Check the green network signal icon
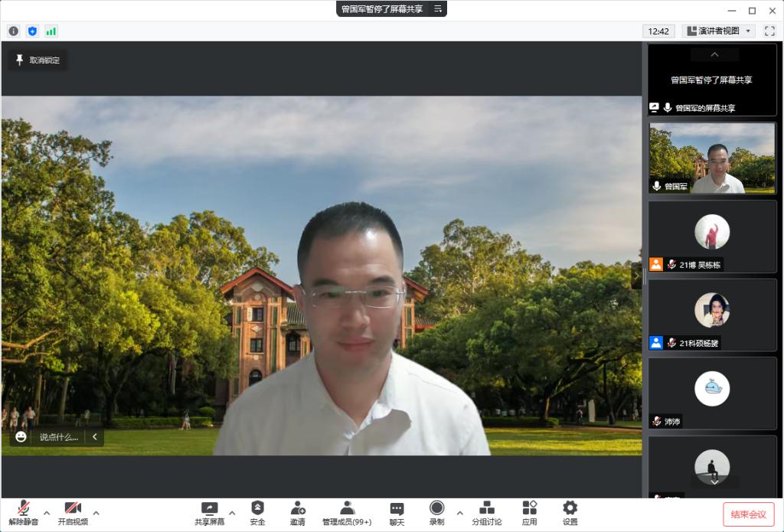 tap(51, 31)
